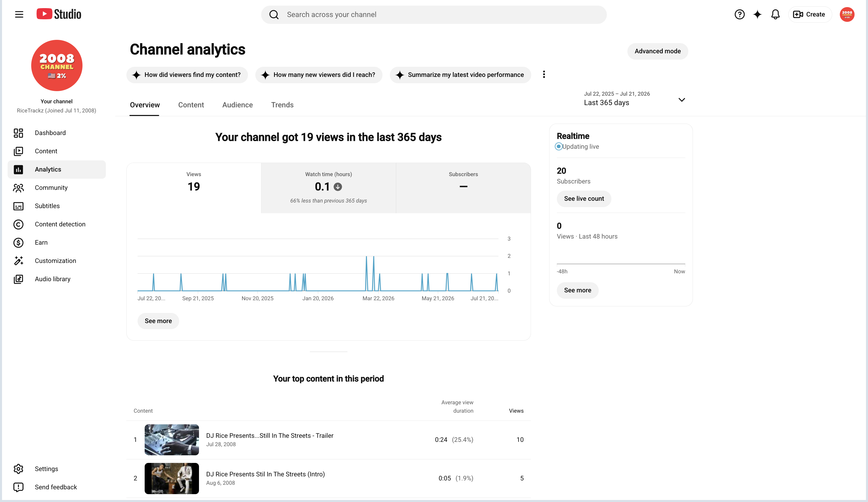Click the Advanced mode button
868x502 pixels.
658,51
